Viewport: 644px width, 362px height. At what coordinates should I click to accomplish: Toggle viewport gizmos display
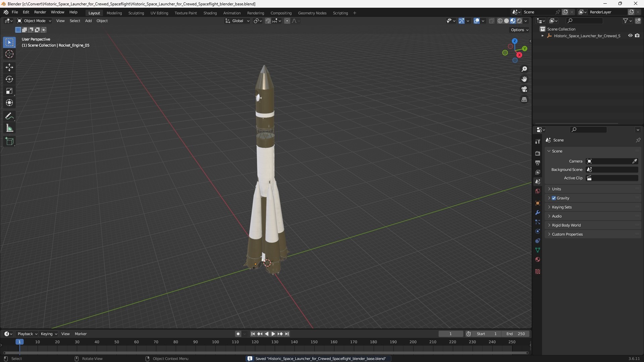(462, 21)
